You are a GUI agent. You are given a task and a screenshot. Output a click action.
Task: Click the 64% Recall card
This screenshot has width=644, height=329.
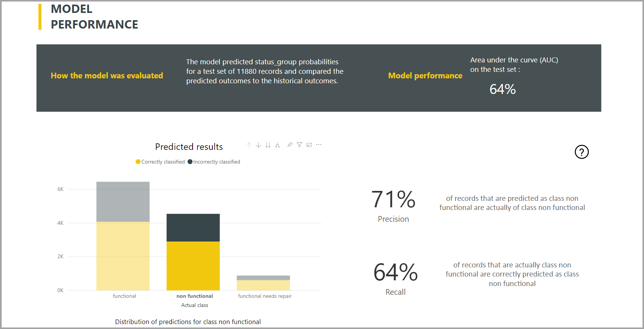coord(395,278)
